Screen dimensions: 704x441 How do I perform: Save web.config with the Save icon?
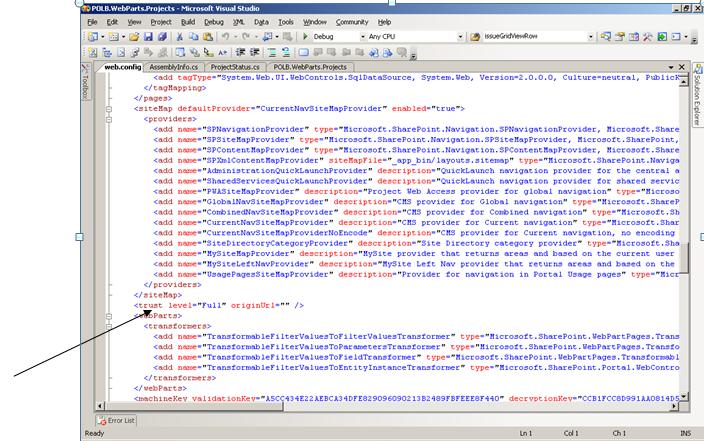point(148,37)
